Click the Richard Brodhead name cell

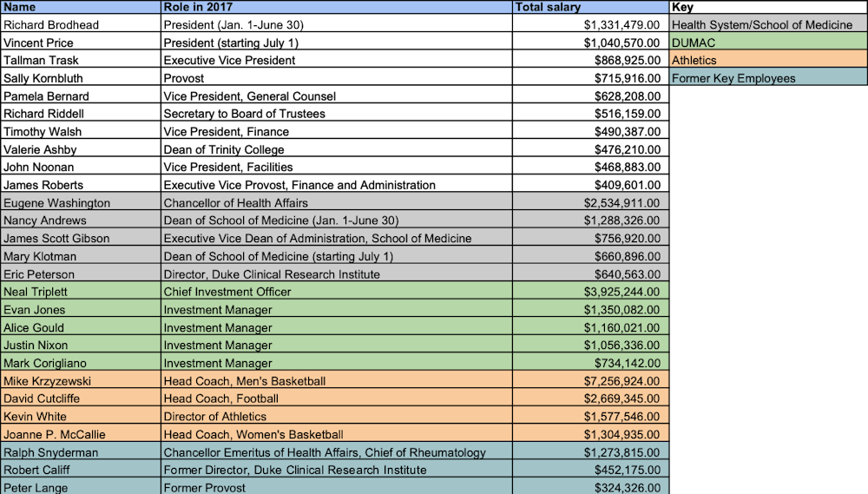(x=81, y=25)
